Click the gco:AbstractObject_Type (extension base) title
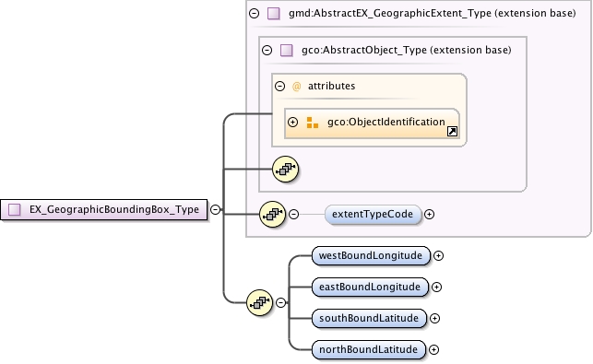This screenshot has height=364, width=593. click(x=407, y=51)
